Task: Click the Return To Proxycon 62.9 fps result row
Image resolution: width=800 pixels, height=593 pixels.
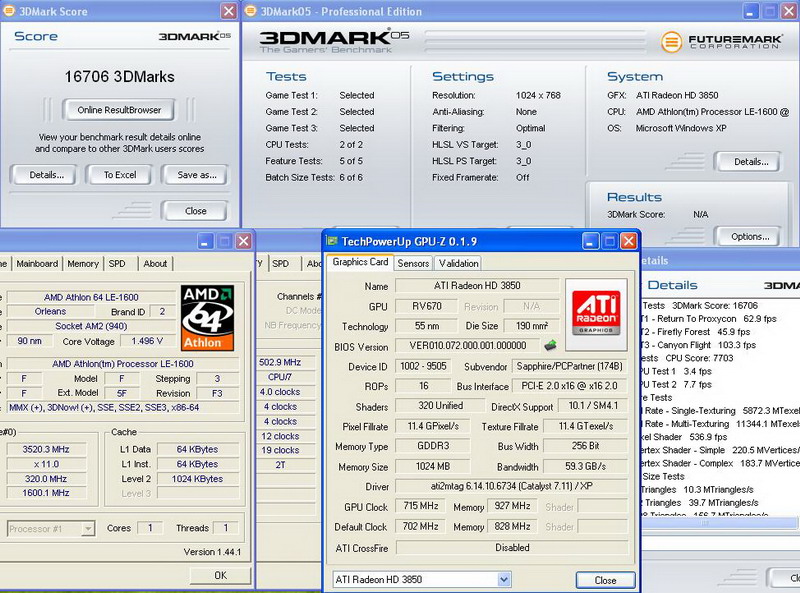Action: [709, 319]
